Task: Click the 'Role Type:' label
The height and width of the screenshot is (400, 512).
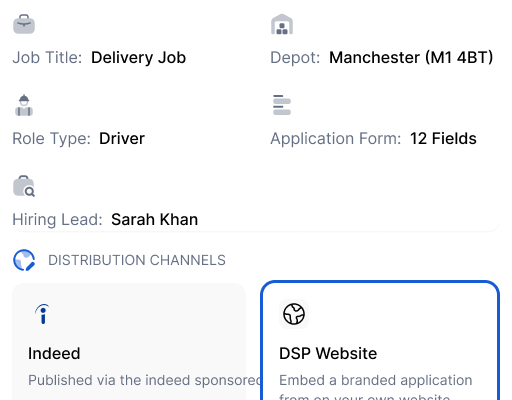Action: (52, 139)
